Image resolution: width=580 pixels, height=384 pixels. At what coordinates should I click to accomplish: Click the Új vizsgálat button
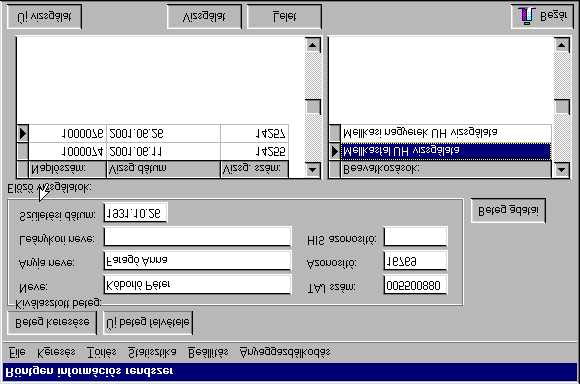coord(44,17)
